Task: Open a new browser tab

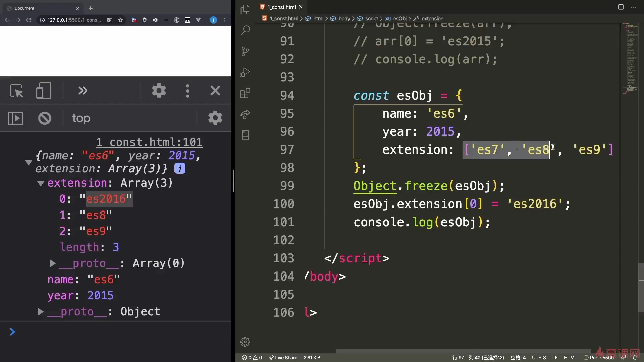Action: click(91, 8)
